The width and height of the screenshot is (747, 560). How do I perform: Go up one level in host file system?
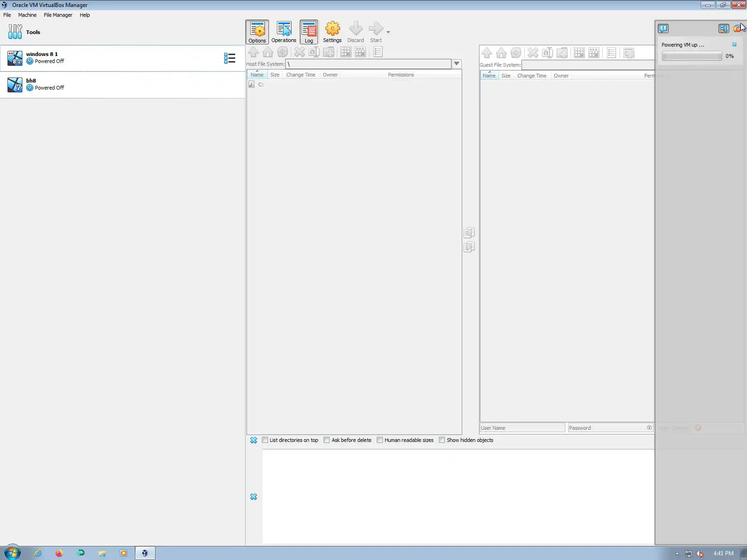[254, 52]
